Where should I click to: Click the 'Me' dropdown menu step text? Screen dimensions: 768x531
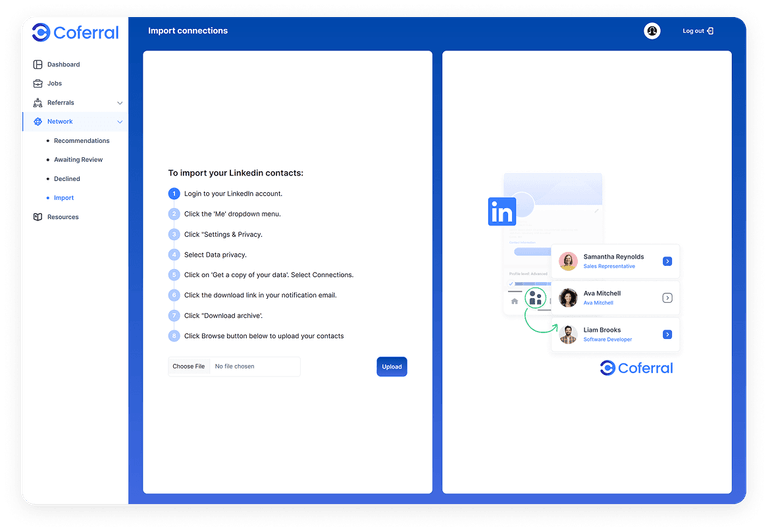tap(233, 214)
